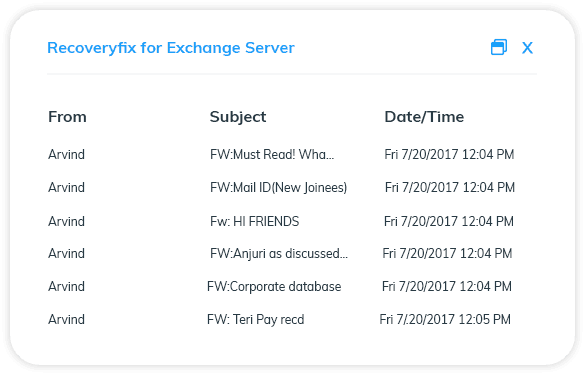Select the FW: Teri Pay recd message
This screenshot has width=585, height=375.
[256, 319]
